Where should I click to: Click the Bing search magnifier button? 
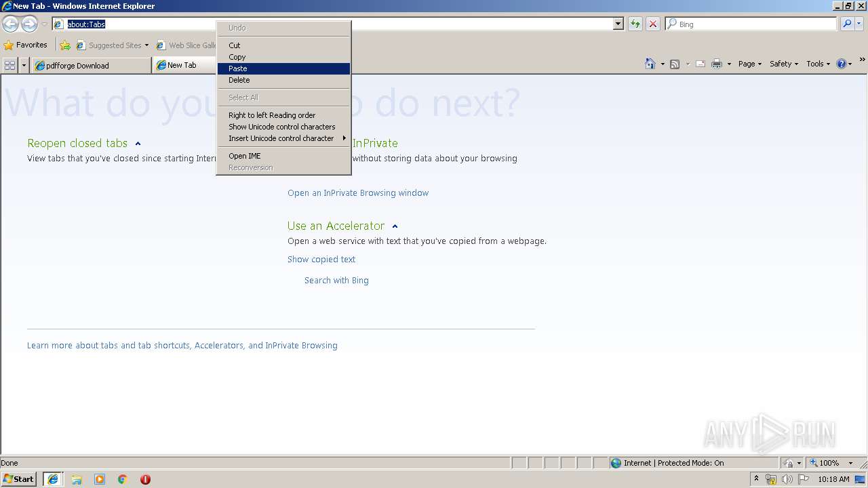[847, 24]
